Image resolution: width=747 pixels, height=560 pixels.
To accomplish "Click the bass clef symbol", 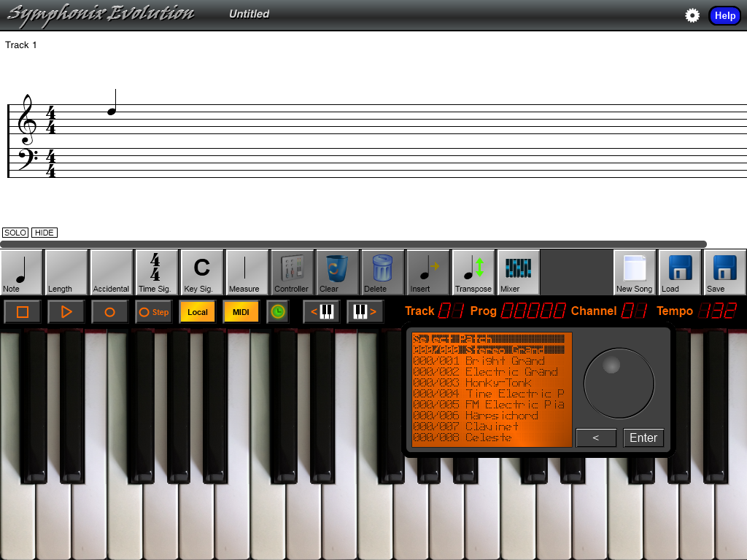I will (28, 160).
